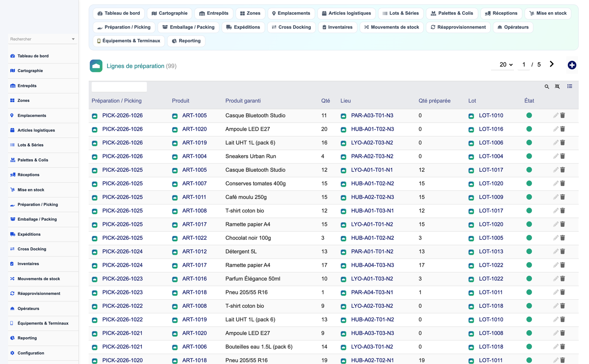
Task: Click state indicator of Détergent 5L row
Action: (x=529, y=251)
